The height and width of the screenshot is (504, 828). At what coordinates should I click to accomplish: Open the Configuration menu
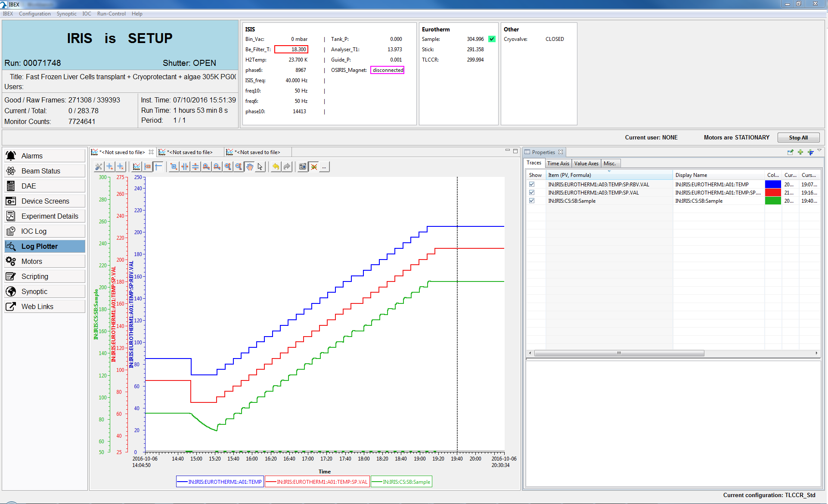34,13
